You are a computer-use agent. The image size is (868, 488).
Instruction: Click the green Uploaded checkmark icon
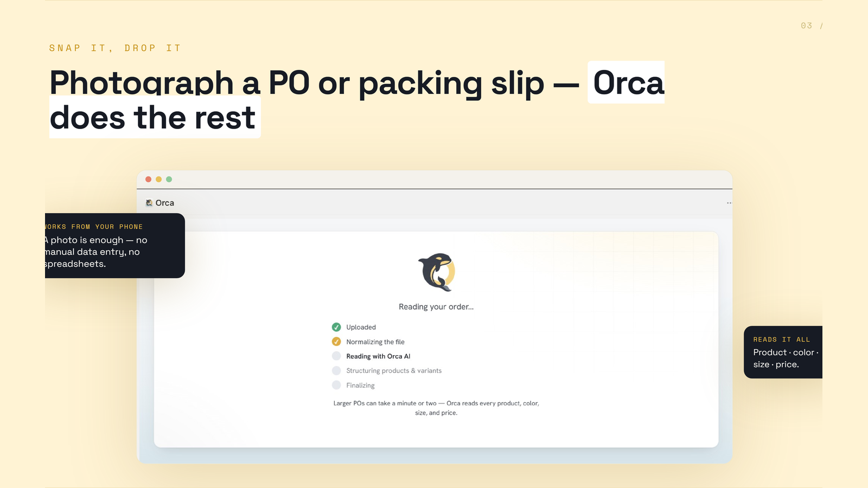[336, 327]
